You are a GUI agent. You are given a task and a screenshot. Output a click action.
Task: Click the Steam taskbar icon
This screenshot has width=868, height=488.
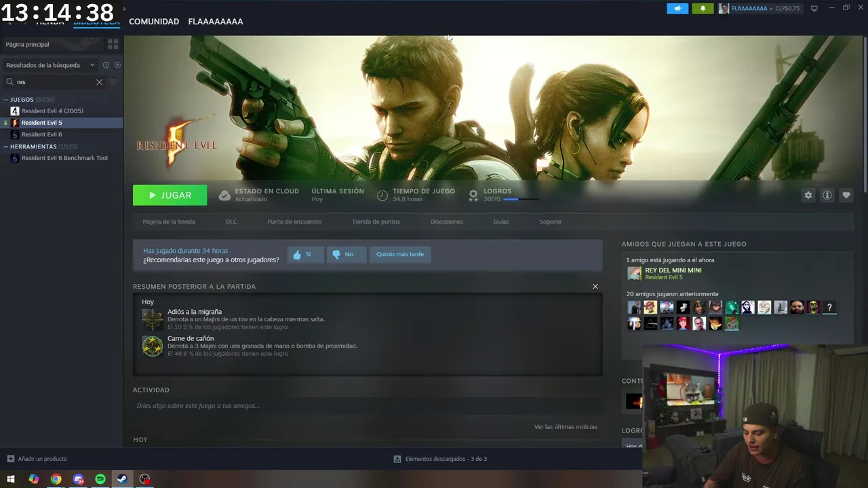123,479
